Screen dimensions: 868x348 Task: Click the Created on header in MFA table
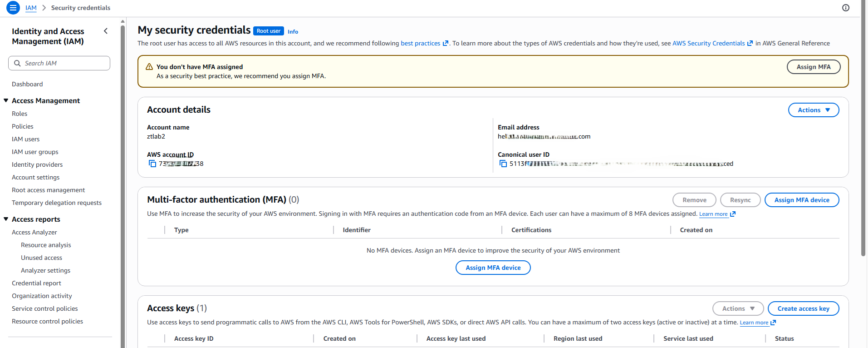pyautogui.click(x=696, y=230)
